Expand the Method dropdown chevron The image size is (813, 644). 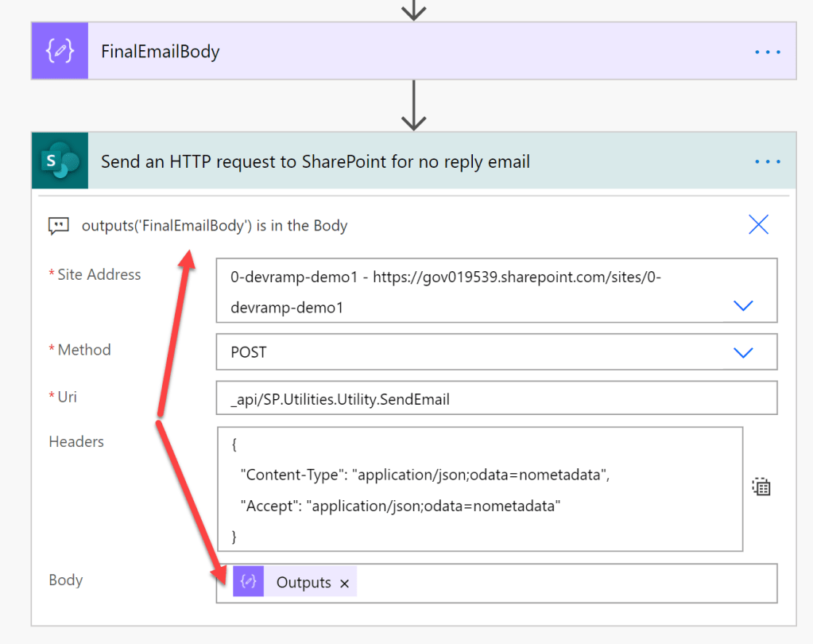pyautogui.click(x=743, y=352)
